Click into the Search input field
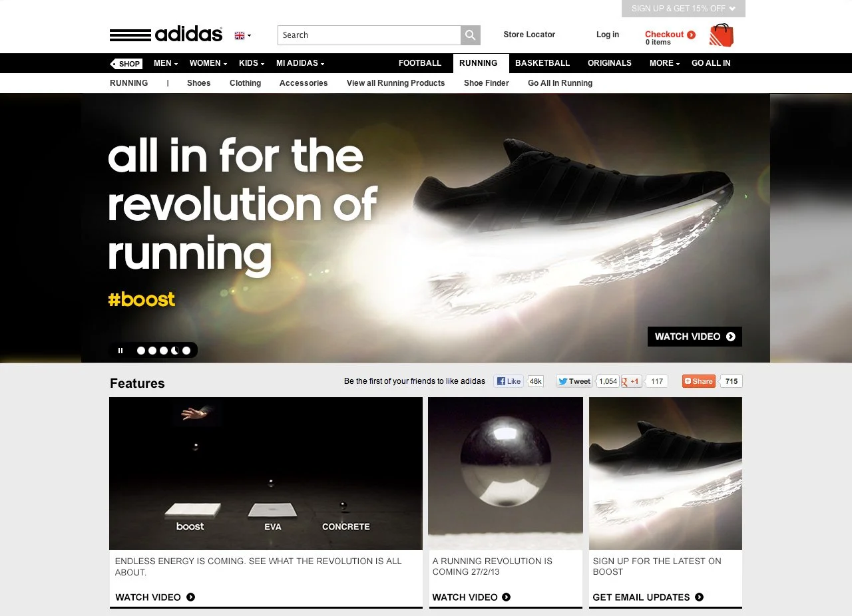 pos(369,35)
